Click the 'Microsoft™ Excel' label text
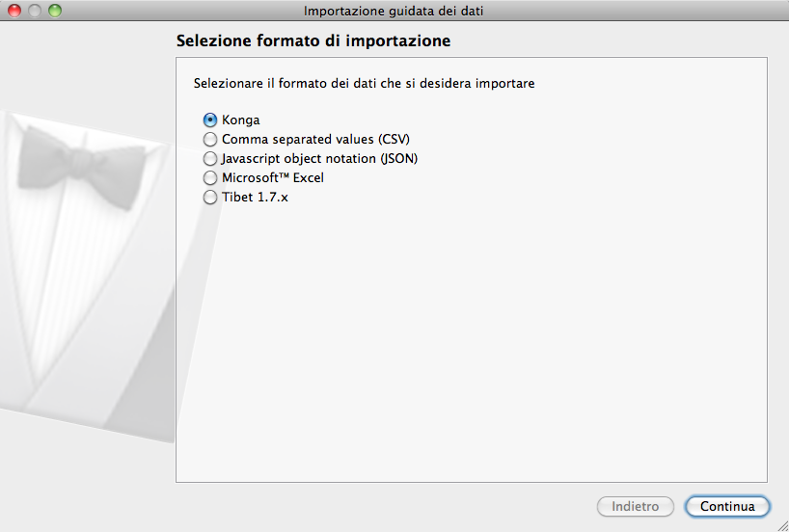Image resolution: width=789 pixels, height=532 pixels. pyautogui.click(x=273, y=178)
